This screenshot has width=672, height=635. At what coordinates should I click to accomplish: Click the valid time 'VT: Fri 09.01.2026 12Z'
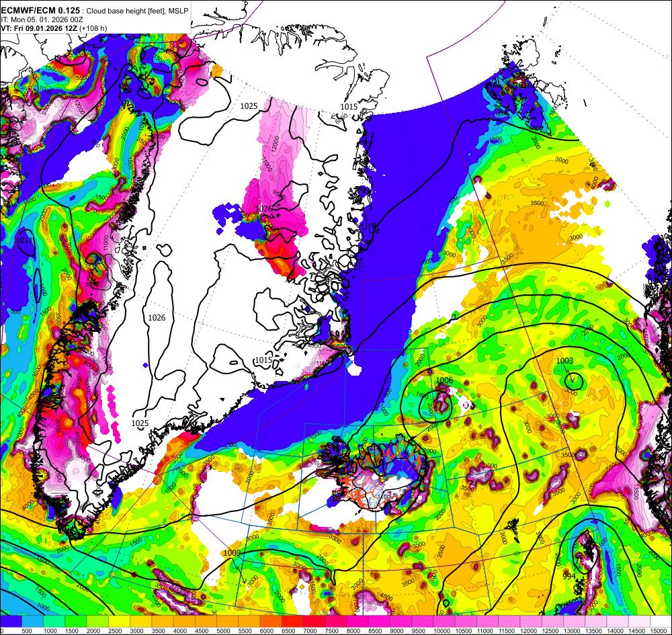(39, 28)
